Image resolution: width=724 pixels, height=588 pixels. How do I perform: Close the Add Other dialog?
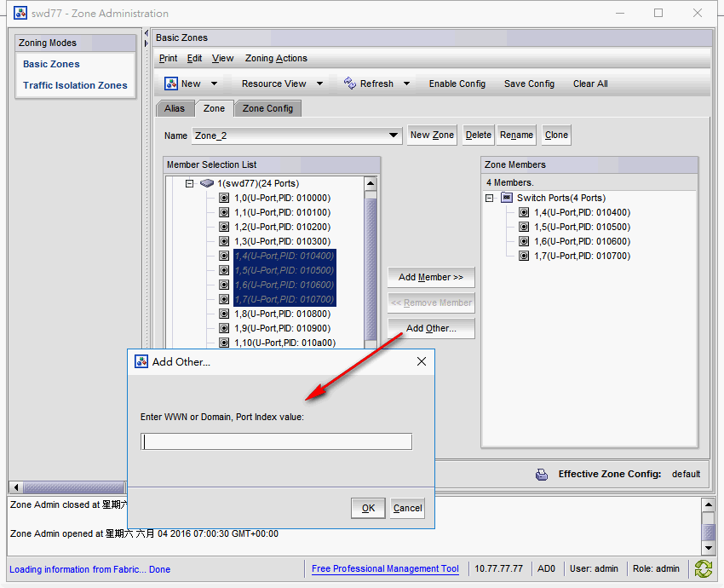click(x=422, y=361)
